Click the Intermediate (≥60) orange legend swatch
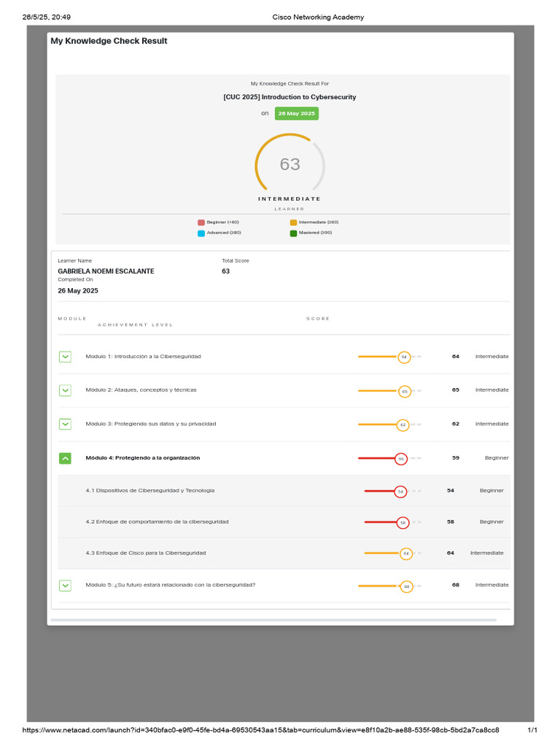Image resolution: width=560 pixels, height=747 pixels. pyautogui.click(x=293, y=222)
